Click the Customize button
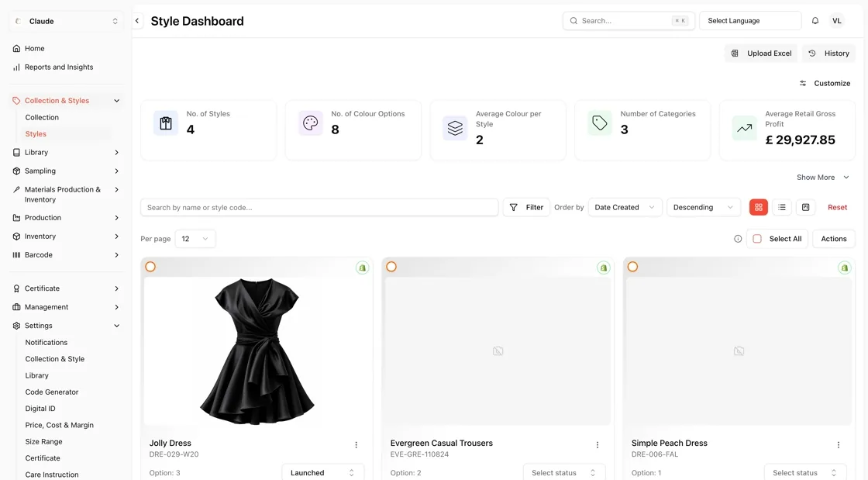 coord(825,83)
